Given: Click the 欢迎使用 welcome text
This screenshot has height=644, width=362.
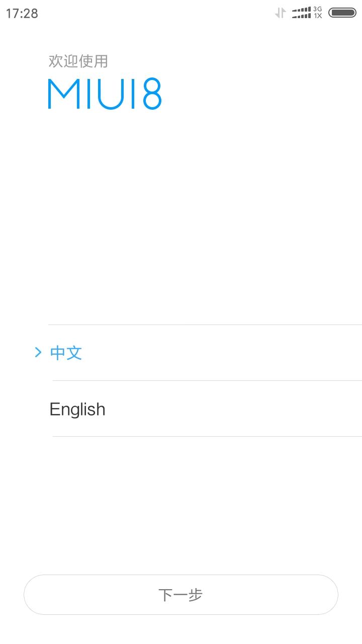Looking at the screenshot, I should tap(78, 61).
